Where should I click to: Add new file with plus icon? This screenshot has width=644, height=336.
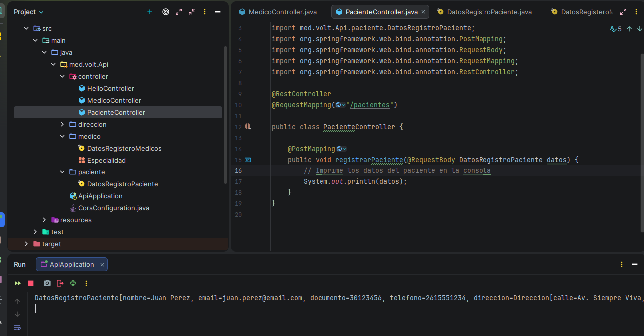click(x=150, y=12)
